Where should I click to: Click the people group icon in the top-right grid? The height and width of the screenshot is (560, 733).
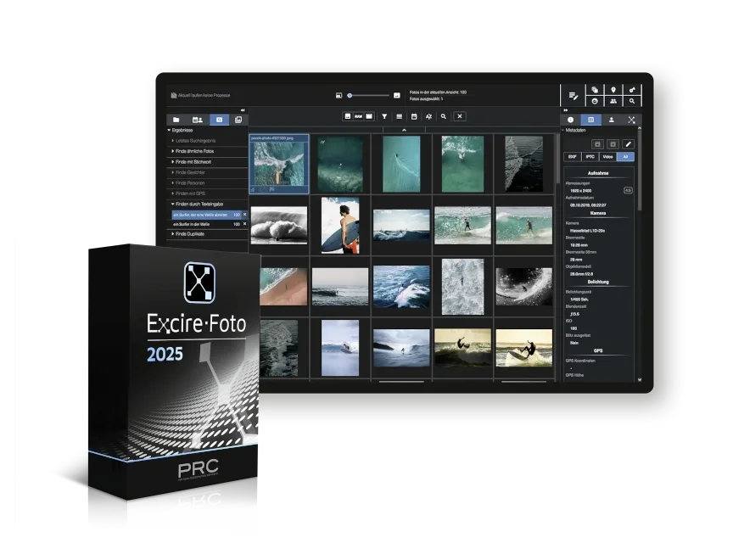click(x=613, y=101)
